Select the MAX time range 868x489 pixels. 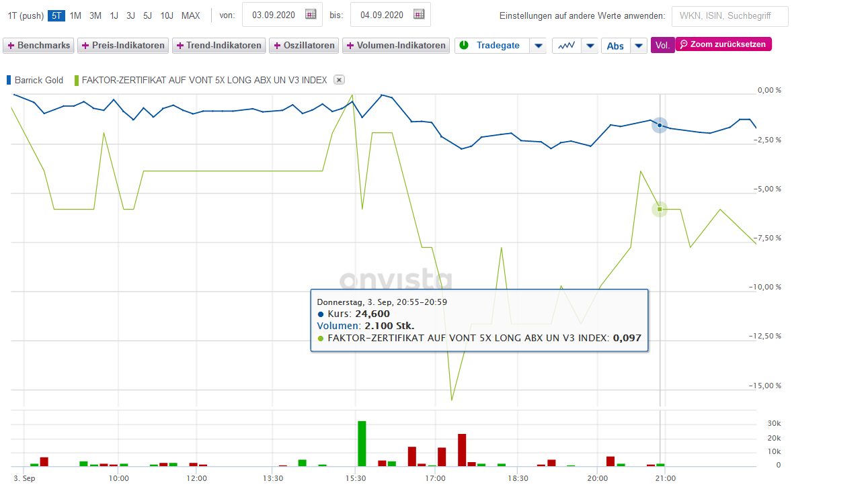coord(191,15)
